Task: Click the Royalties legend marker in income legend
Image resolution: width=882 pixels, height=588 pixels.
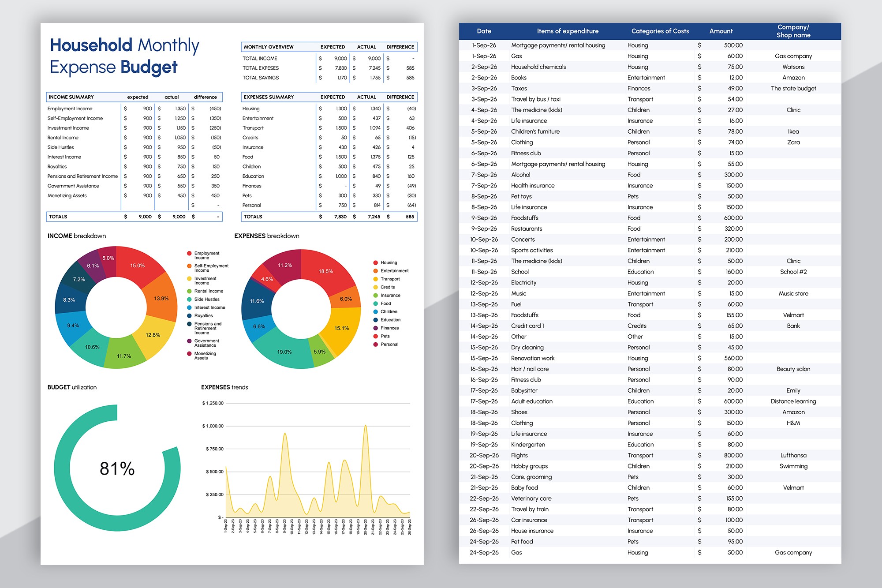Action: point(190,315)
